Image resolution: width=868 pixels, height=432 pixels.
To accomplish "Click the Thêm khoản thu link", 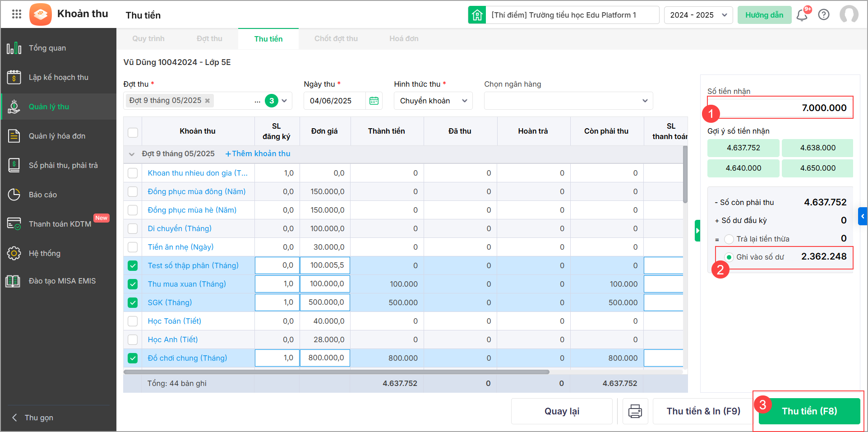I will (258, 153).
